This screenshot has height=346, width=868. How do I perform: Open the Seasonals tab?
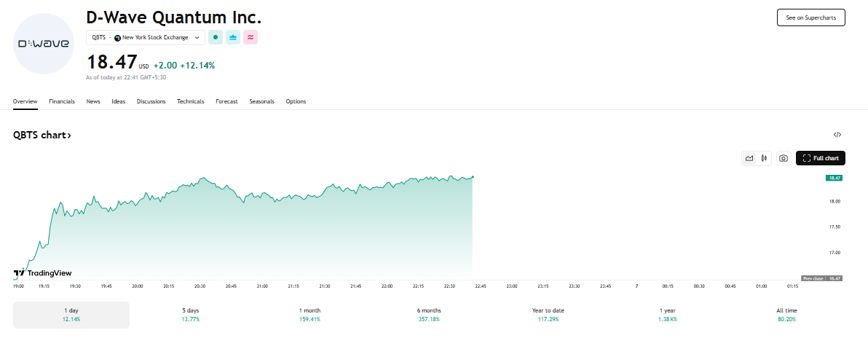(262, 101)
